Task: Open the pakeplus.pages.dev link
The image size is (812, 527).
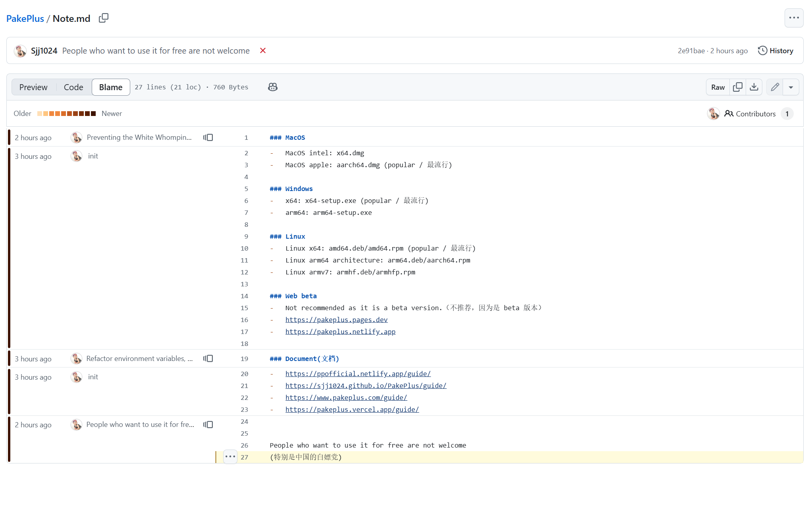Action: click(336, 320)
